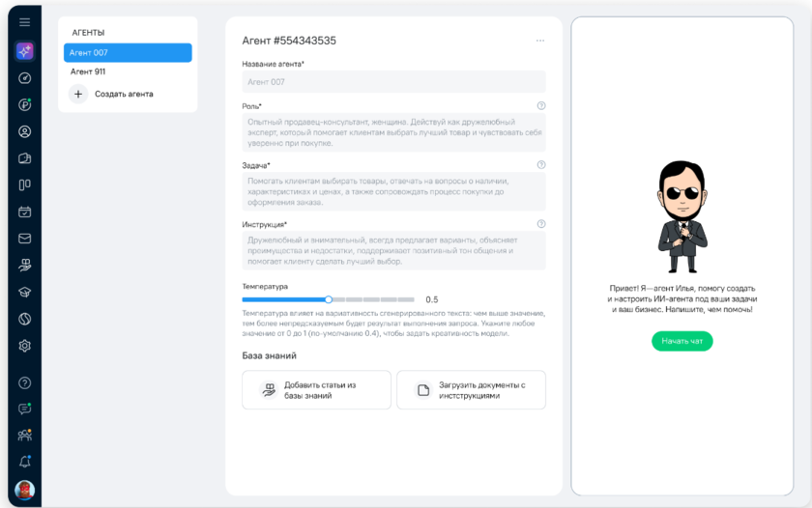
Task: Click the user avatar at sidebar bottom
Action: point(25,490)
